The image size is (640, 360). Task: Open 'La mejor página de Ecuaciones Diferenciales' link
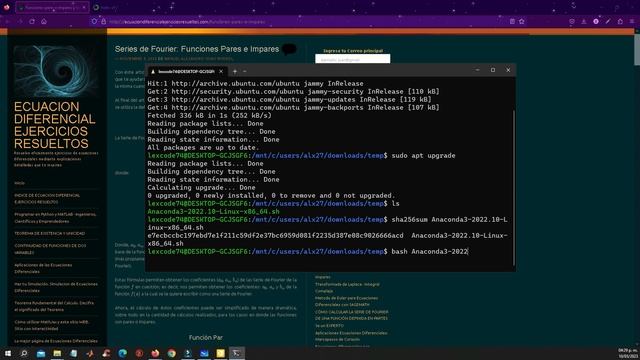tap(56, 341)
